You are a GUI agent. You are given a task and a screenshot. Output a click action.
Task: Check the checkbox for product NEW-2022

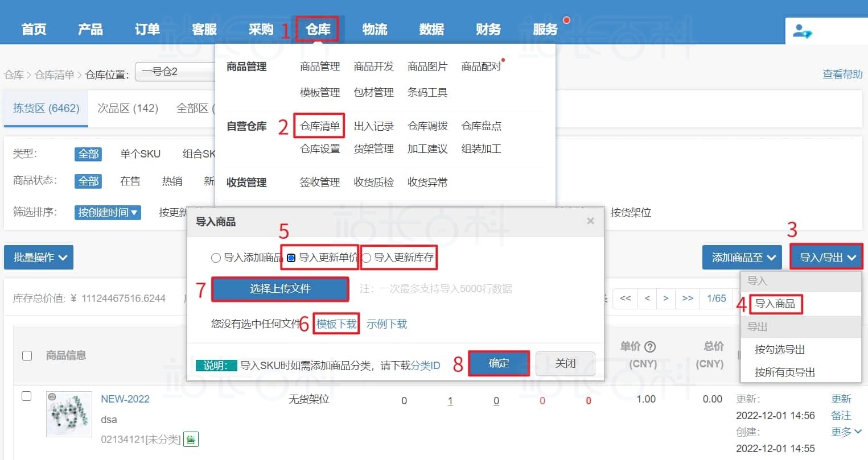coord(26,396)
